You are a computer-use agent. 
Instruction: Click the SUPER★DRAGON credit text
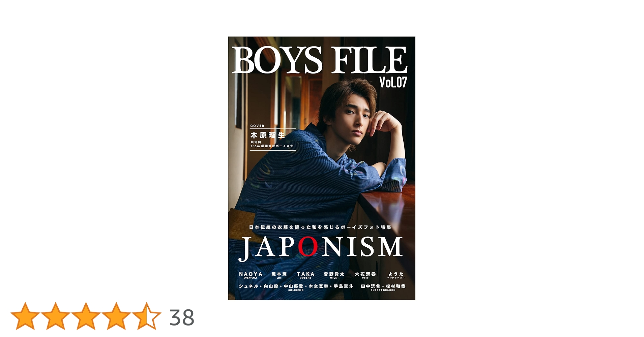(x=383, y=290)
